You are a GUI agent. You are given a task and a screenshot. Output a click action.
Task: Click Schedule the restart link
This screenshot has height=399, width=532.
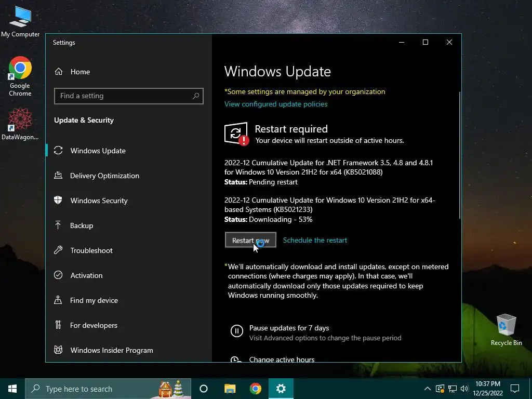click(315, 240)
